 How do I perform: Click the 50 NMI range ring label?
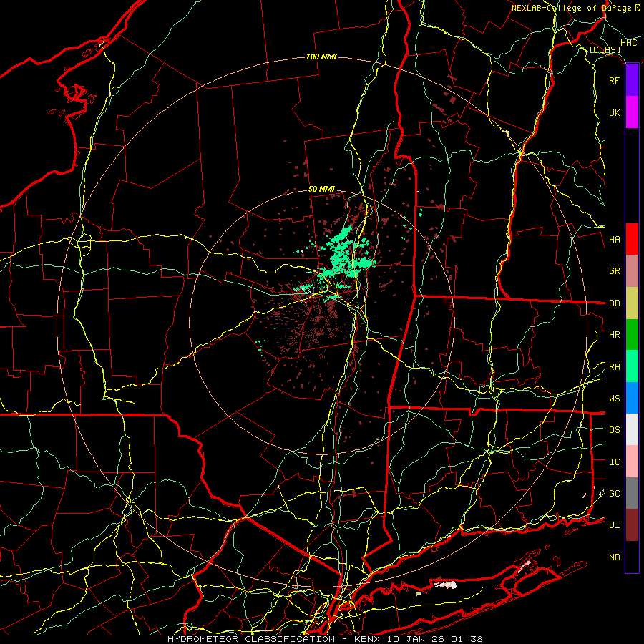pyautogui.click(x=321, y=189)
